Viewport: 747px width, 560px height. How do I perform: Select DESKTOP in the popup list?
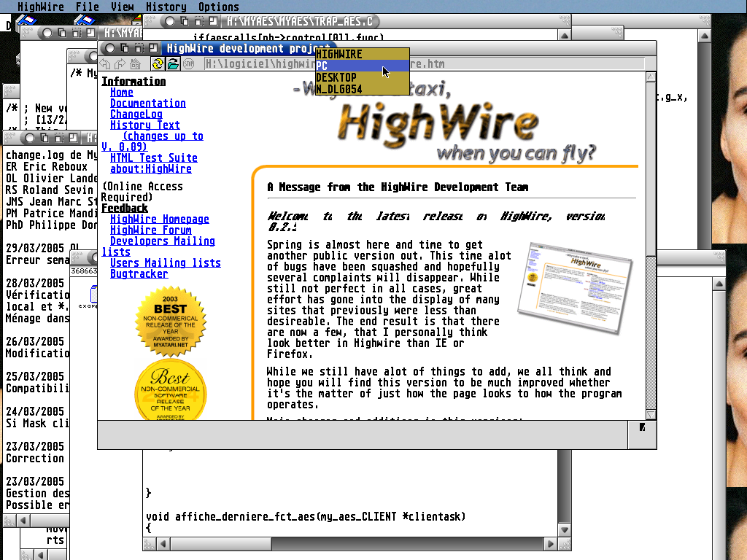pos(362,77)
